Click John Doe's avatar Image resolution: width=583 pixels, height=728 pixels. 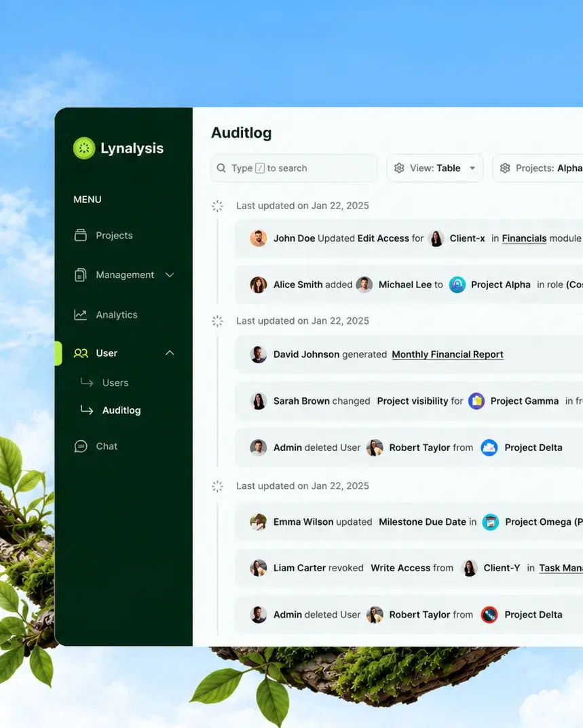(x=259, y=238)
